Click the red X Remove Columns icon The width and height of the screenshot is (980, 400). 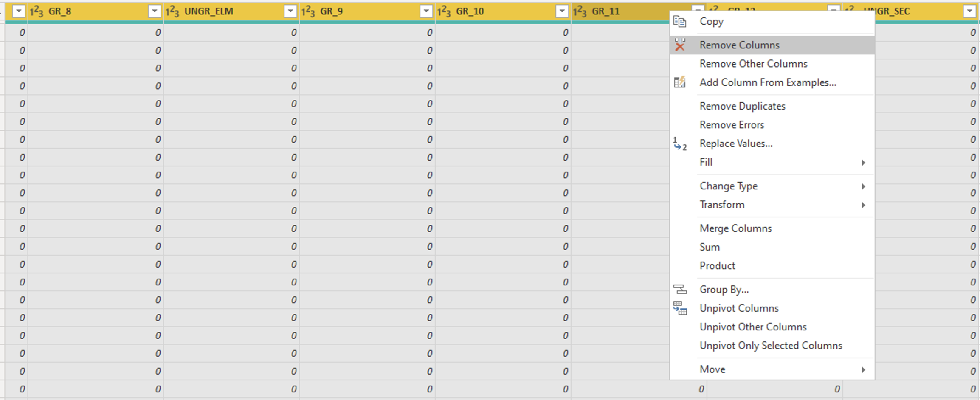point(680,45)
